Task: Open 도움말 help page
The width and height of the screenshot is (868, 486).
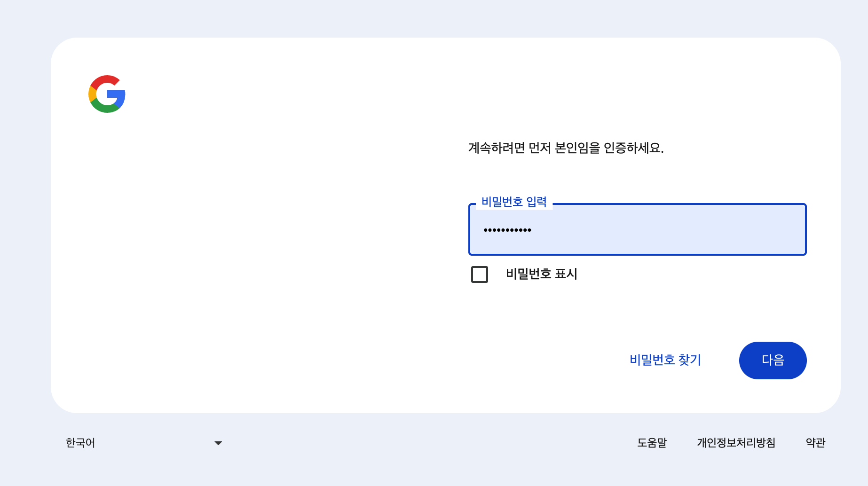Action: click(x=652, y=442)
